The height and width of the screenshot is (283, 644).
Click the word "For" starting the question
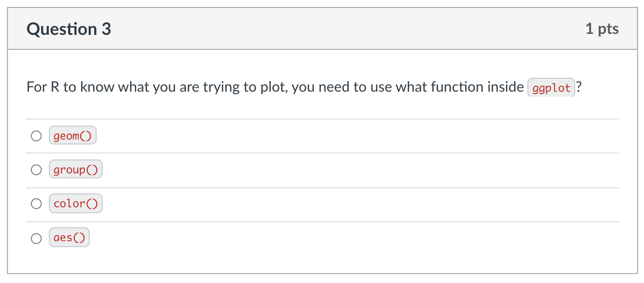tap(36, 88)
